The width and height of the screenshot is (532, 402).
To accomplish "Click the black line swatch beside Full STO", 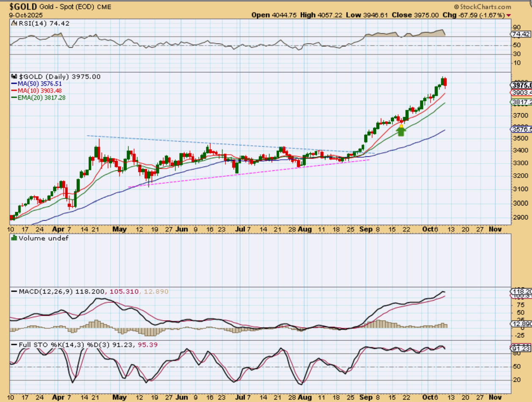I will pyautogui.click(x=14, y=345).
